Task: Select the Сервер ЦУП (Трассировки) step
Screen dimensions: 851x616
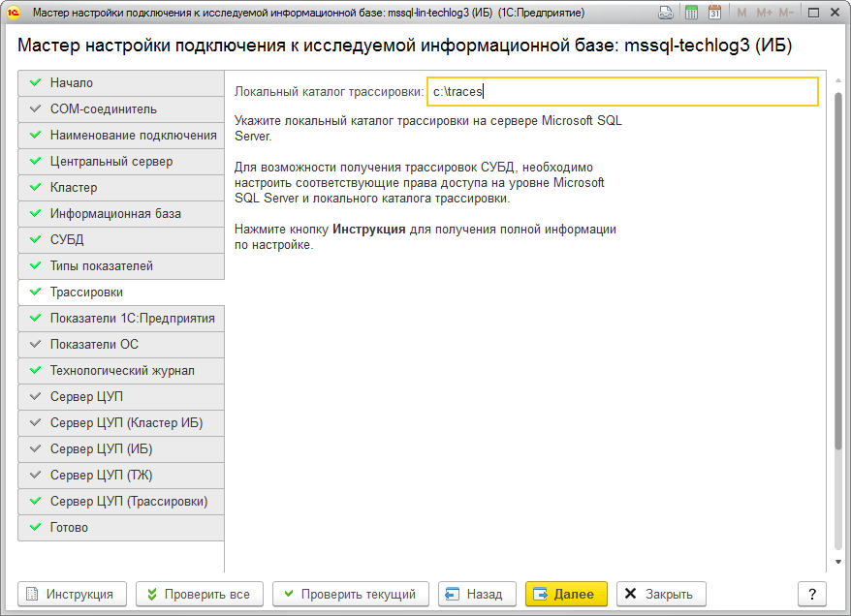Action: [120, 502]
